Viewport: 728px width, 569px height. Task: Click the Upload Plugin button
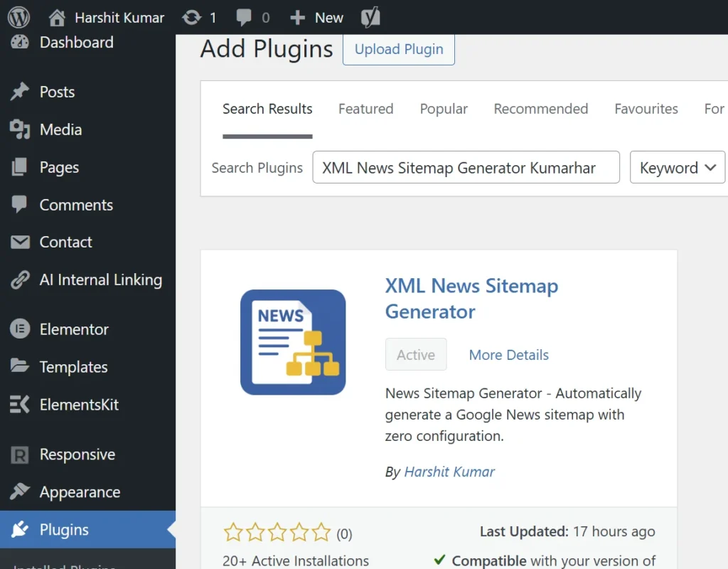(399, 49)
